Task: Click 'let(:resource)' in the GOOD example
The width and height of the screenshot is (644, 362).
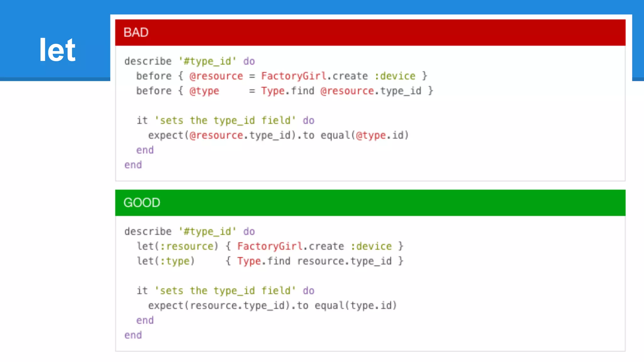Action: (177, 246)
